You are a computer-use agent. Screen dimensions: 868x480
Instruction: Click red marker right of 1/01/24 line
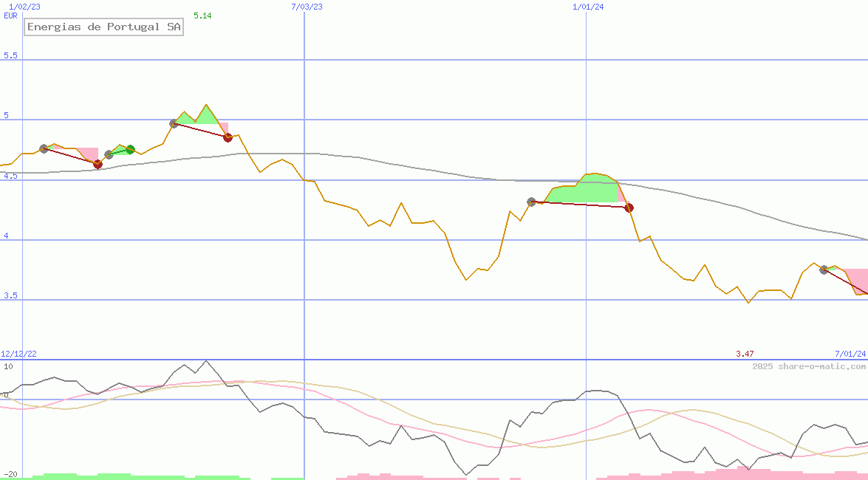point(629,208)
